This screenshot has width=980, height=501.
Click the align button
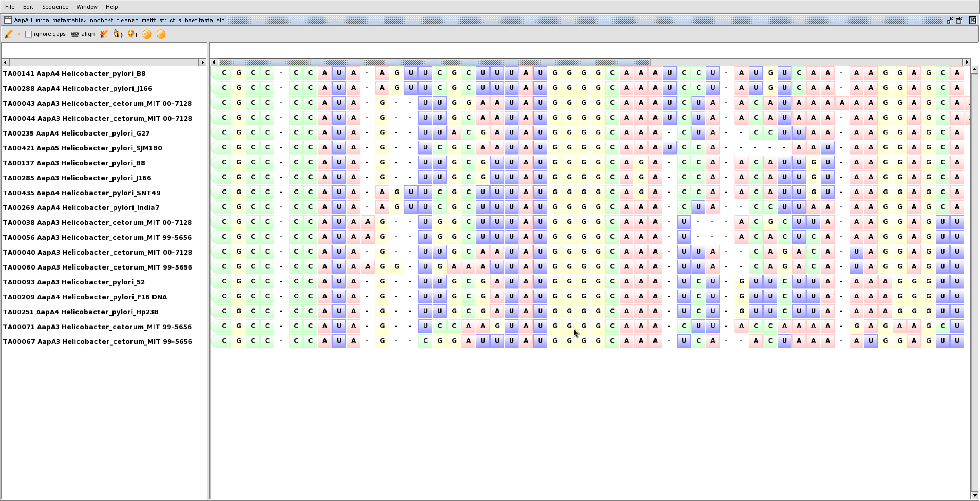[x=83, y=34]
